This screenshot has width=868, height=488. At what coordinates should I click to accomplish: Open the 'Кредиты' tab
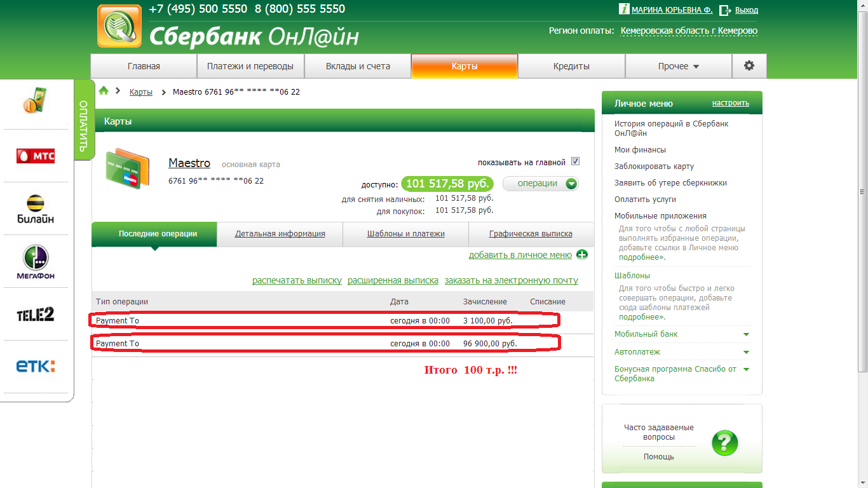point(571,66)
